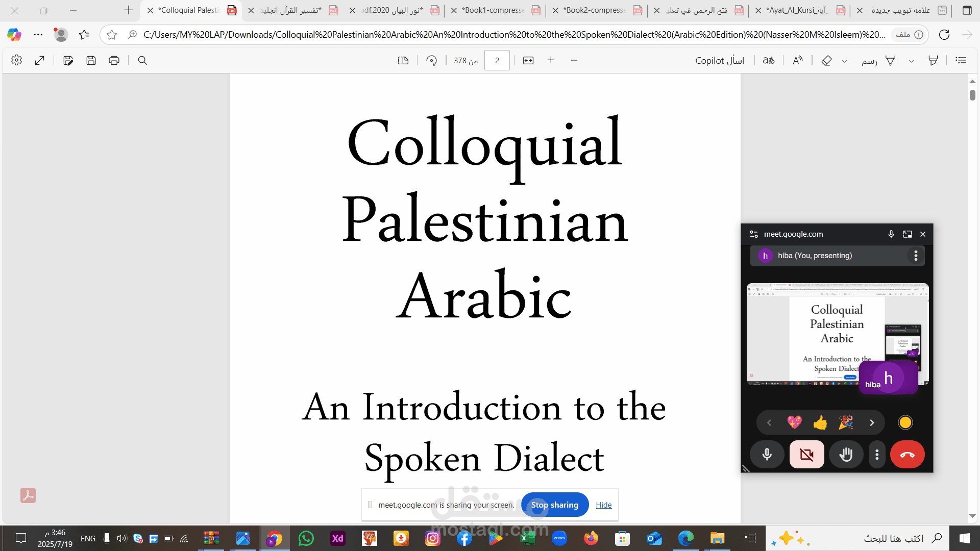Switch to the Book1-compressed tab

[493, 10]
